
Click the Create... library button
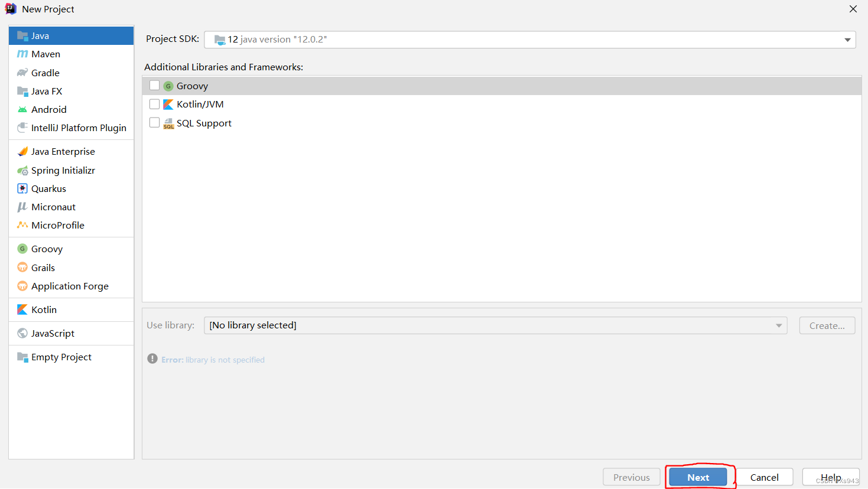(827, 325)
